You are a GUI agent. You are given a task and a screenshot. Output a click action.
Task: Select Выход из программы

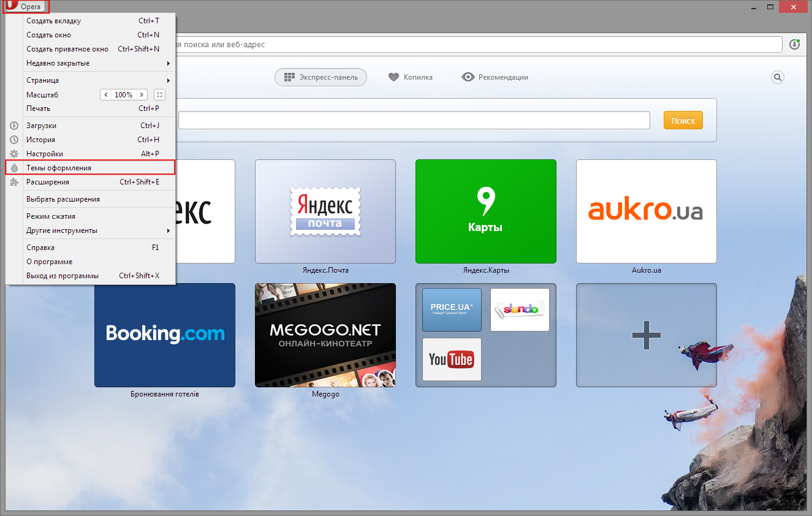(91, 276)
